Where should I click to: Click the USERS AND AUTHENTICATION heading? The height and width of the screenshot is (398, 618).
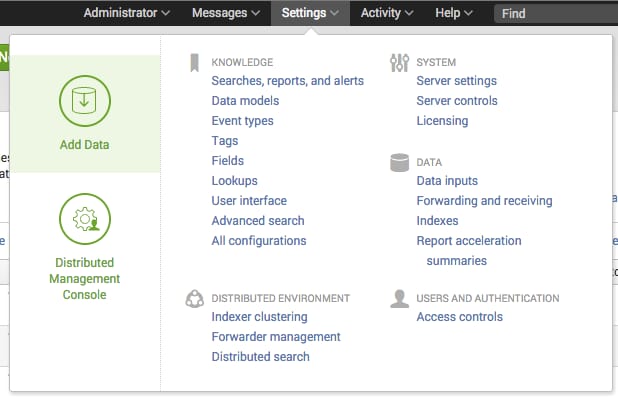(x=488, y=299)
